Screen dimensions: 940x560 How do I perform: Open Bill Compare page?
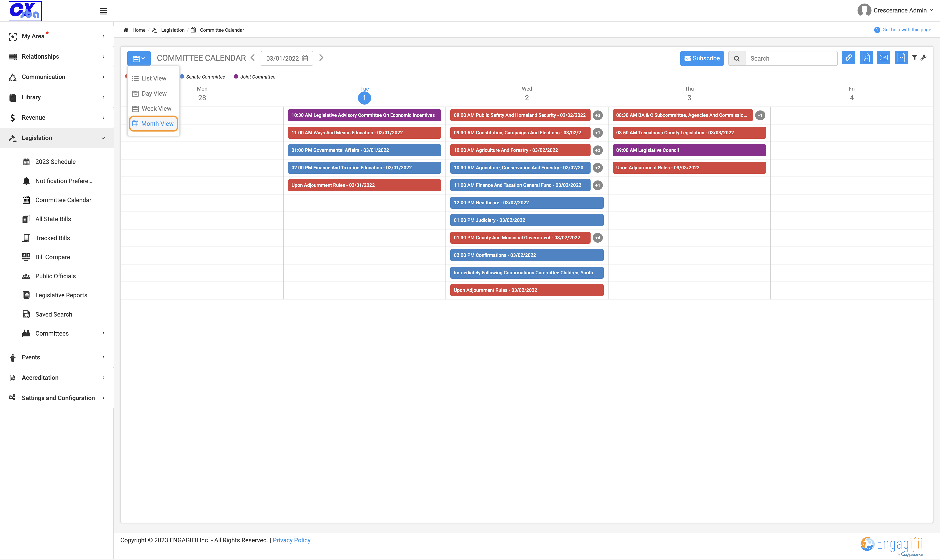pyautogui.click(x=46, y=257)
